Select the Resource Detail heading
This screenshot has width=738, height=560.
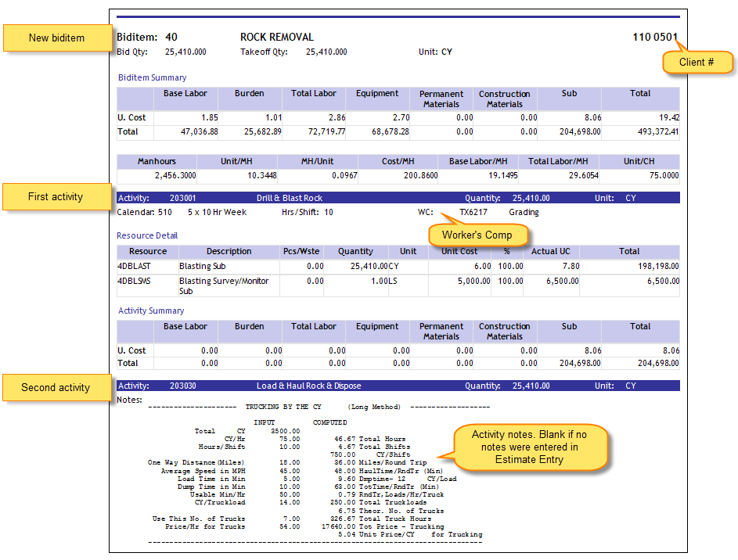coord(147,235)
